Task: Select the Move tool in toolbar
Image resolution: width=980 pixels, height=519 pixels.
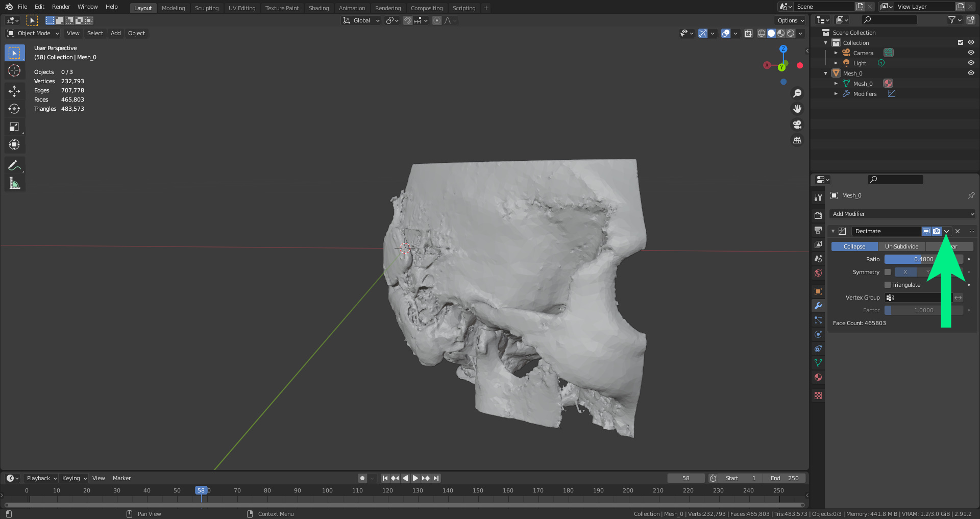Action: (14, 91)
